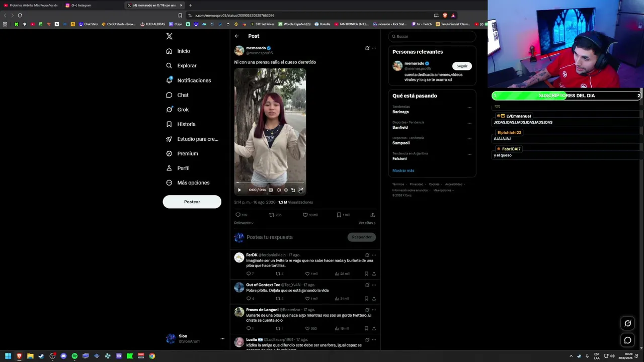The width and height of the screenshot is (644, 362).
Task: Open memarado's profile avatar on the post
Action: pyautogui.click(x=239, y=50)
